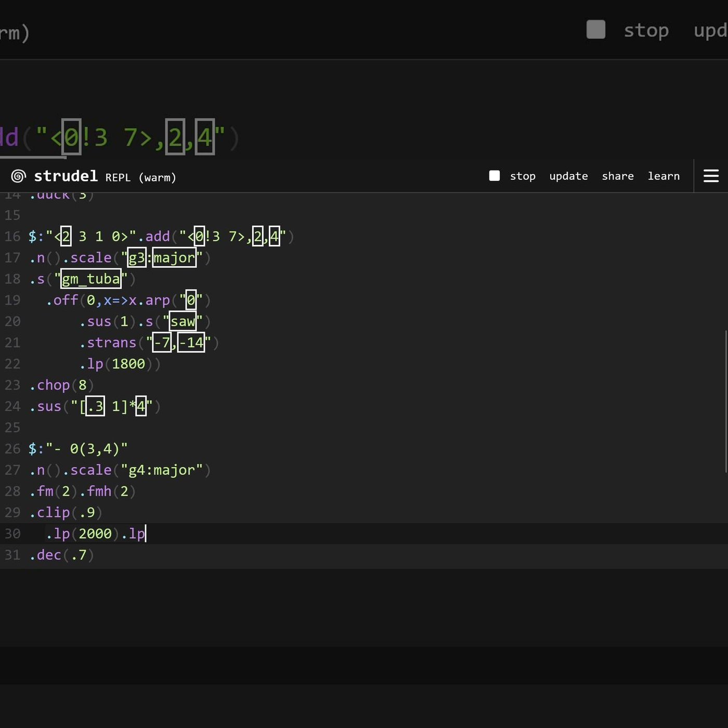
Task: Click the large stop label in zoomed overlay
Action: click(646, 30)
